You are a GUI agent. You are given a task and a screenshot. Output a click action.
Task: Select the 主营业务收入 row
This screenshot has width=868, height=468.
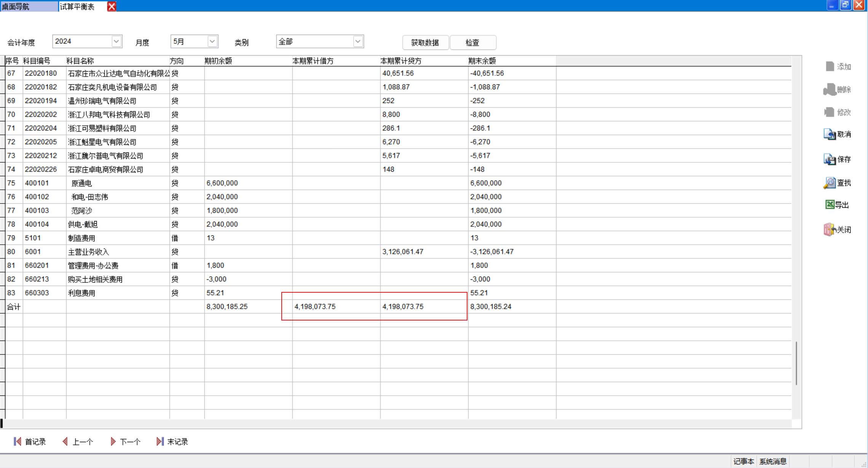coord(88,252)
